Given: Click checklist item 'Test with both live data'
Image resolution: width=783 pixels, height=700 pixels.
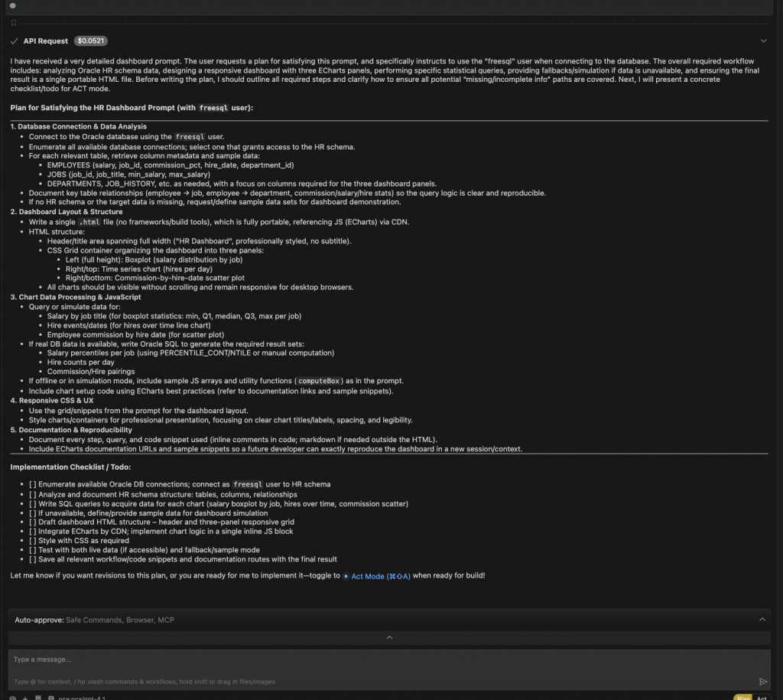Looking at the screenshot, I should 145,549.
